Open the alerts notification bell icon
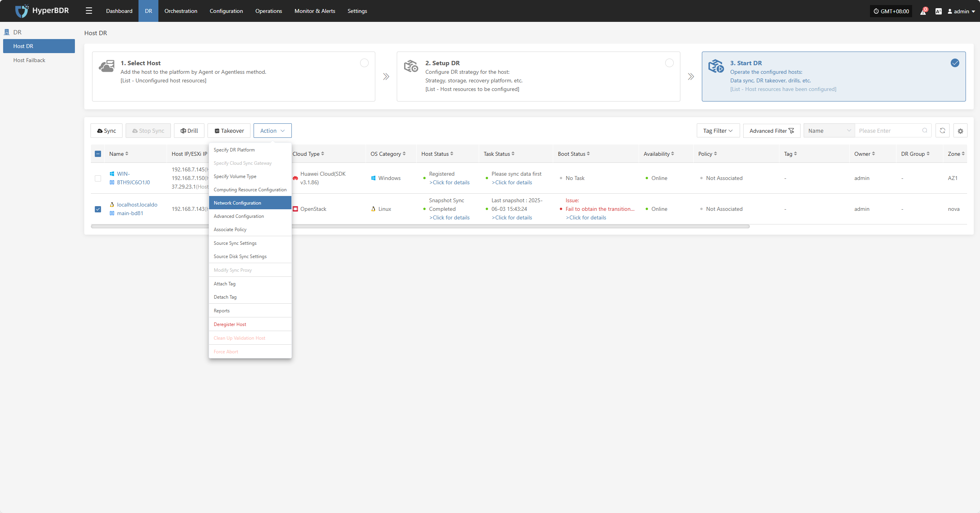Screen dimensions: 980x513 pos(923,11)
